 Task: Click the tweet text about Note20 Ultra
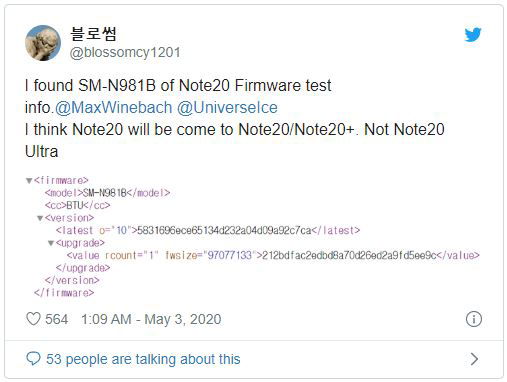pos(235,140)
